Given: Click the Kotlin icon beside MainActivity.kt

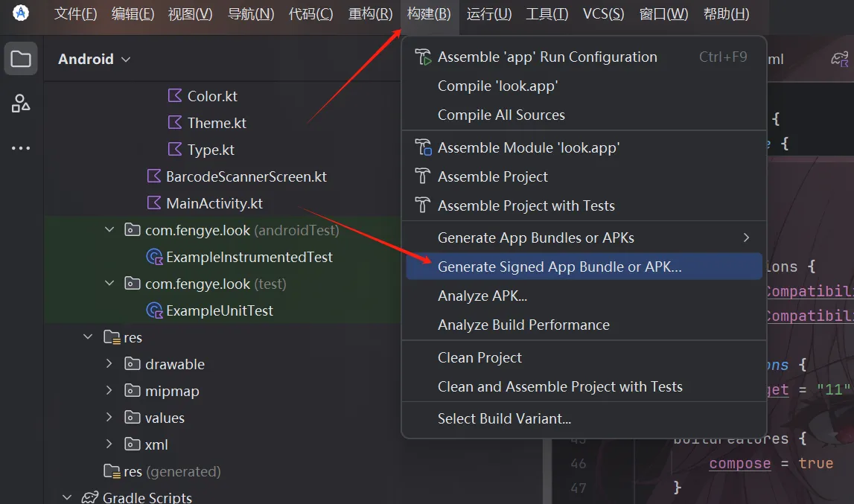Looking at the screenshot, I should click(x=153, y=202).
